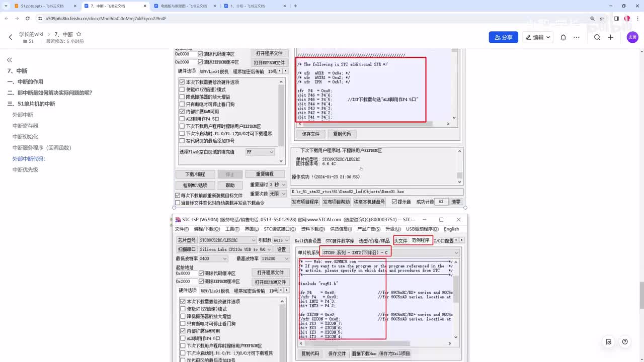Screen dimensions: 644x362
Task: Open 最高波特率 115200 dropdown in lower screenshot
Action: [275, 258]
